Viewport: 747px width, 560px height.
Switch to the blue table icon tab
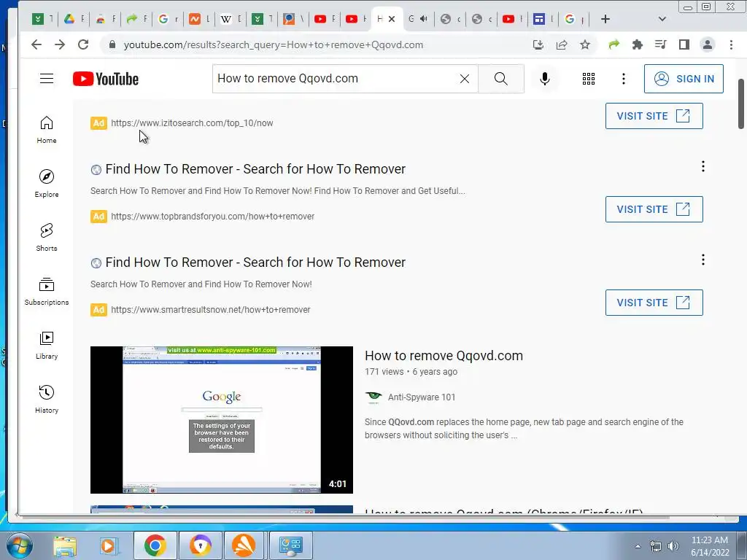pyautogui.click(x=543, y=19)
